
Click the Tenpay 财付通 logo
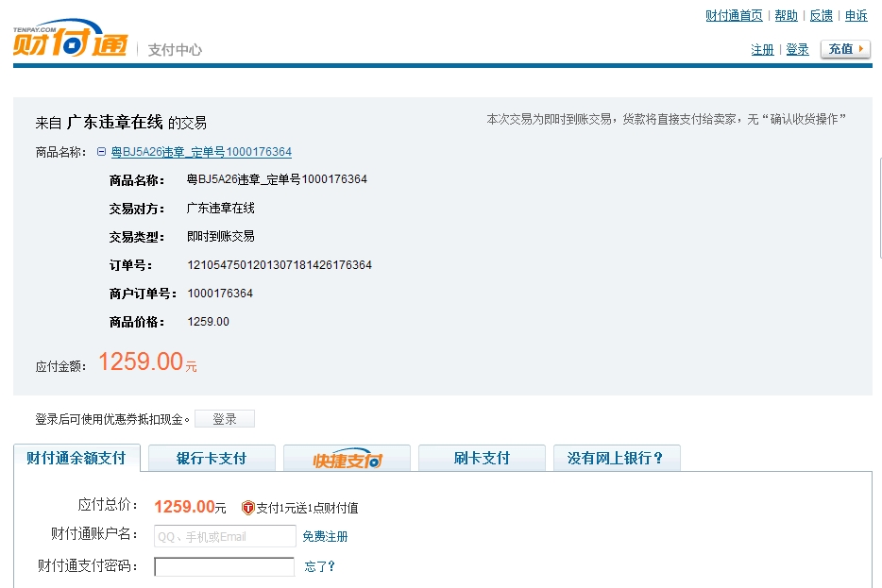70,39
